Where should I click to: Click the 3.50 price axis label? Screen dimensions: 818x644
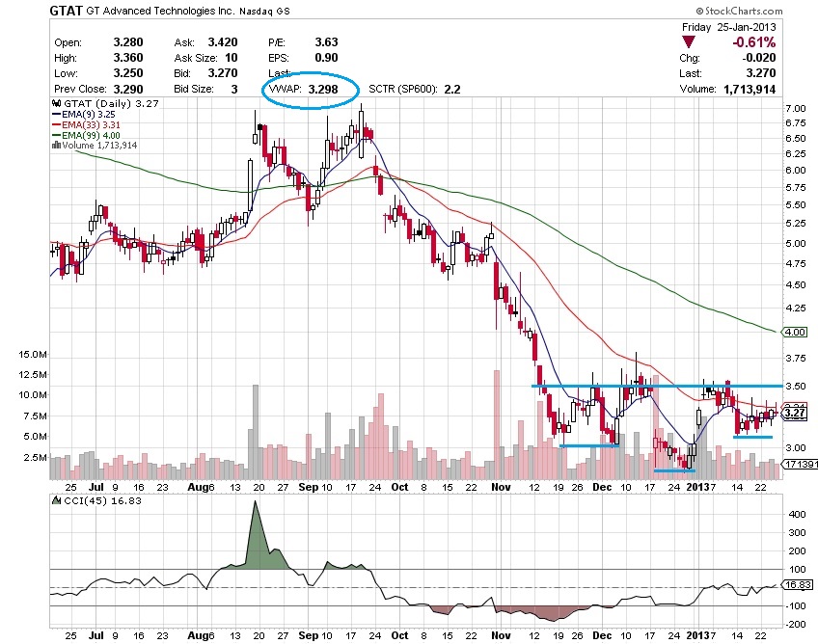796,387
